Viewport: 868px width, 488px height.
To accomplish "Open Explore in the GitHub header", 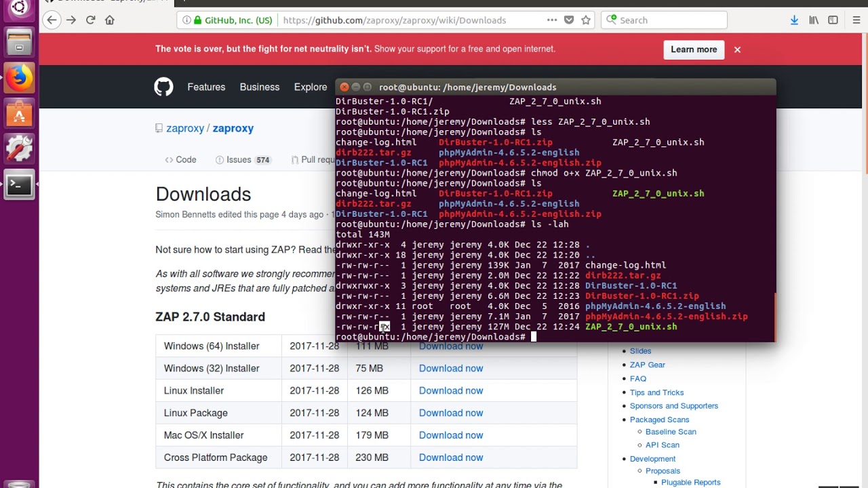I will [x=311, y=87].
